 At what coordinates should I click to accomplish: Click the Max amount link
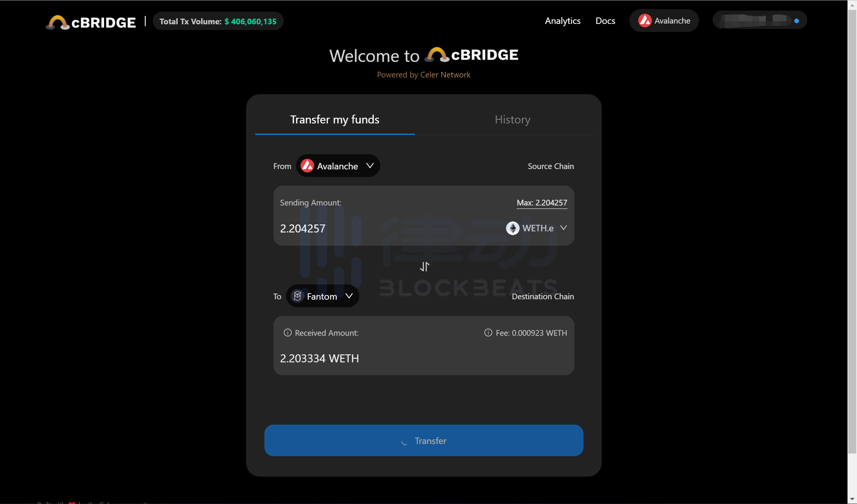(541, 202)
